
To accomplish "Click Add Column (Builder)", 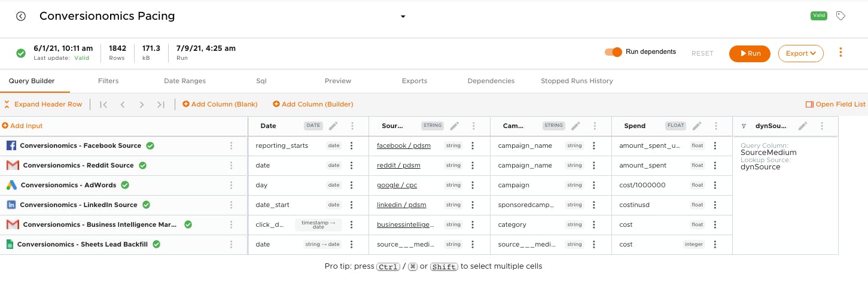I will 313,104.
